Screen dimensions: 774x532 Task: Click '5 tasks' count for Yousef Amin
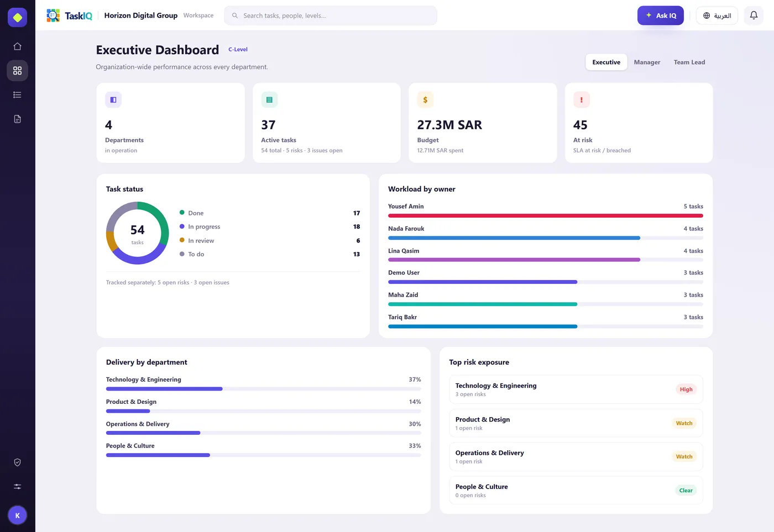point(693,207)
